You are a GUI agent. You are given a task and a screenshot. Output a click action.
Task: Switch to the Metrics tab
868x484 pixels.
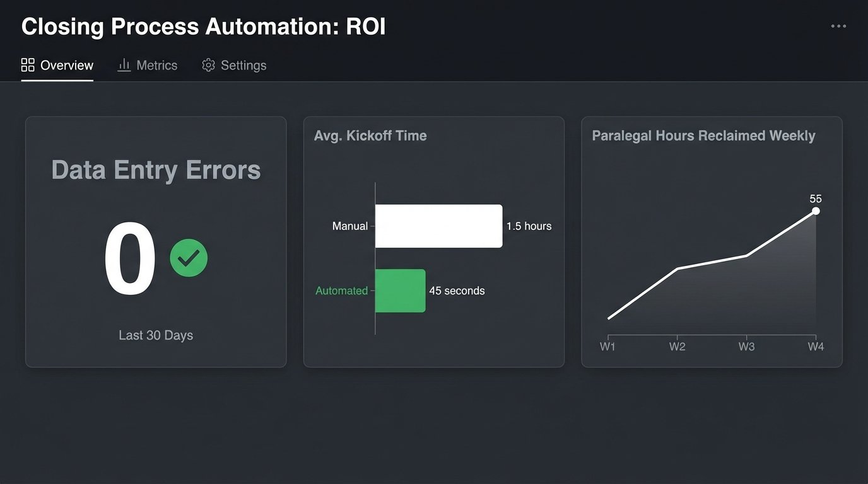click(x=156, y=64)
